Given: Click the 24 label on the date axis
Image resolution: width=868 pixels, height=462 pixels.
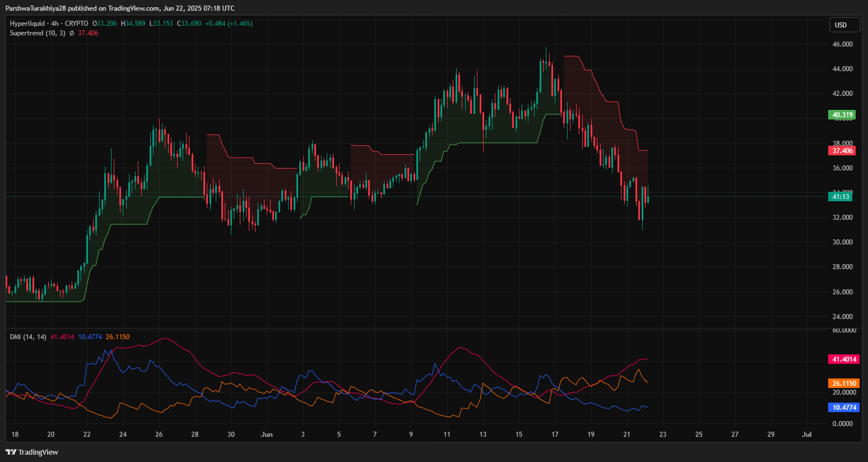Looking at the screenshot, I should click(123, 435).
